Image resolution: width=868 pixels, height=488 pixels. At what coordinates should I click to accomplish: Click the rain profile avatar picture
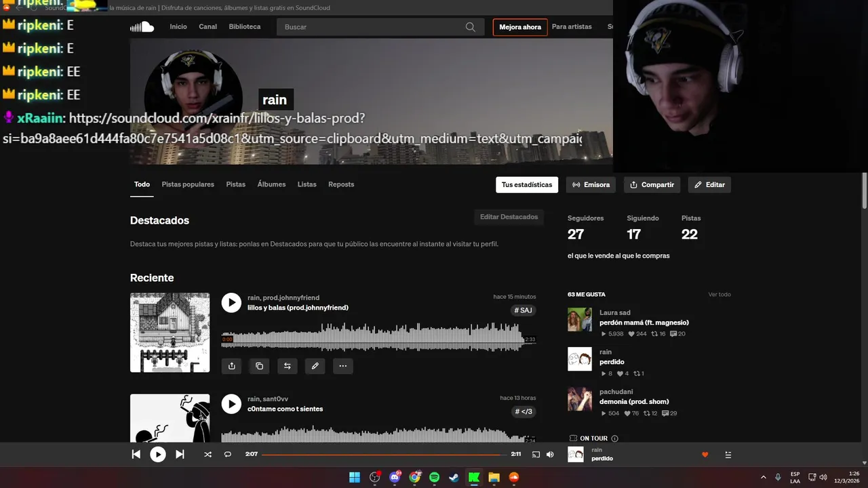click(x=193, y=98)
